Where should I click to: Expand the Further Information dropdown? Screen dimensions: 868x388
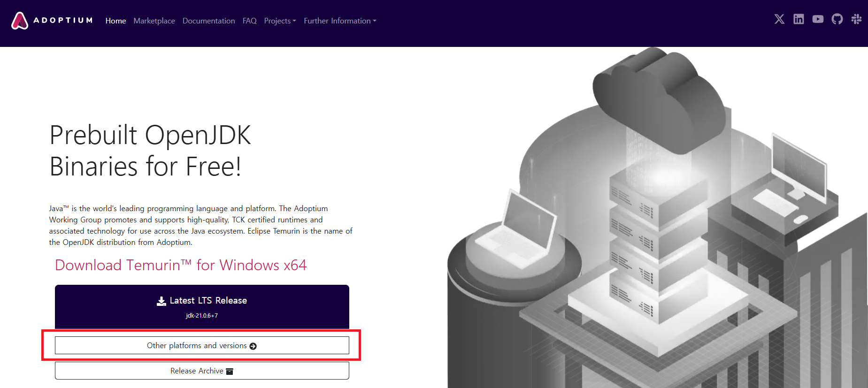[x=340, y=21]
